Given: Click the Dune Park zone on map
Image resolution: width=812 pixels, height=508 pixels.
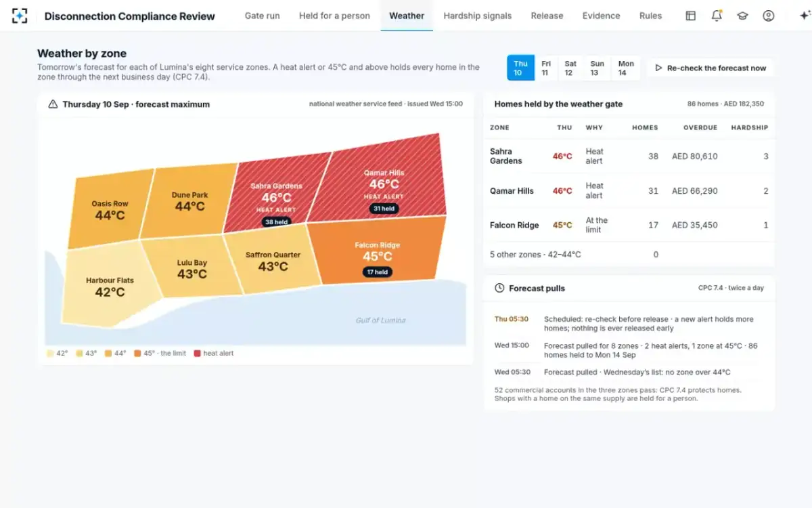Looking at the screenshot, I should pos(189,201).
